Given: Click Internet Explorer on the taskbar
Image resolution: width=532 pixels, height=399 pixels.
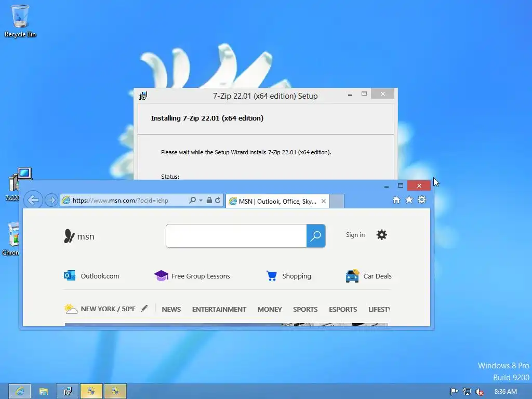Looking at the screenshot, I should point(20,391).
